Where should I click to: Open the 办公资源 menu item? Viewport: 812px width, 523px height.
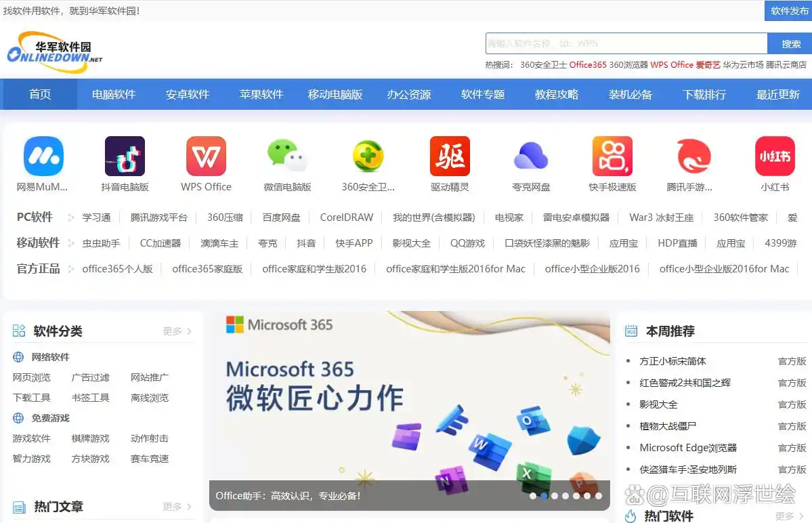click(408, 94)
